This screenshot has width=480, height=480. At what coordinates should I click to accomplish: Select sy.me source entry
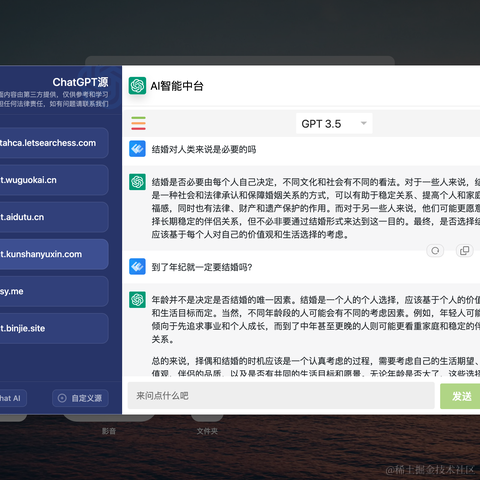53,291
